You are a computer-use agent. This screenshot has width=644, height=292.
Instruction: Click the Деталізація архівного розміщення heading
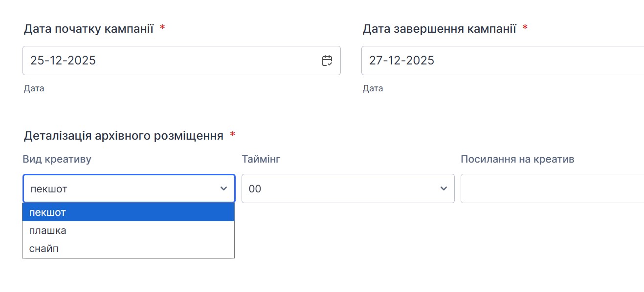(123, 135)
